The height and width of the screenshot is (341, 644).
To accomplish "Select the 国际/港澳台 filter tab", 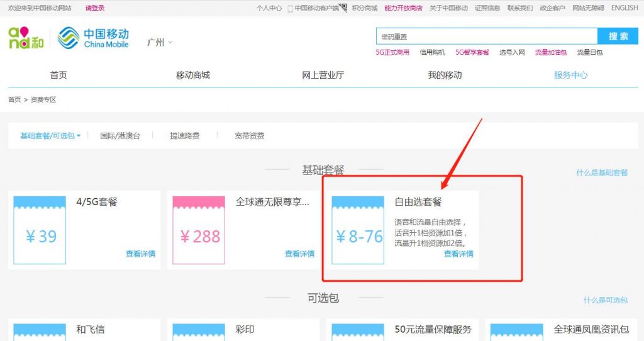I will [x=120, y=136].
